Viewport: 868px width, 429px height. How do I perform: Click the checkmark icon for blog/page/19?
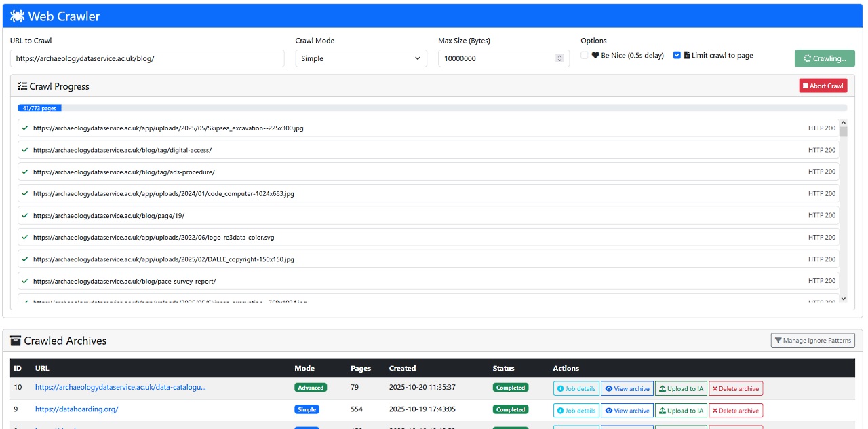tap(25, 216)
